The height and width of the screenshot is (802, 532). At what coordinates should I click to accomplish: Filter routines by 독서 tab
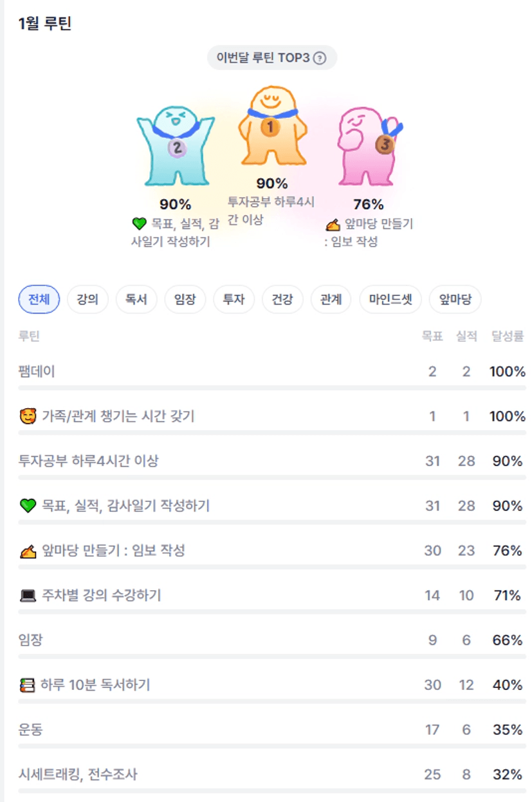coord(136,300)
